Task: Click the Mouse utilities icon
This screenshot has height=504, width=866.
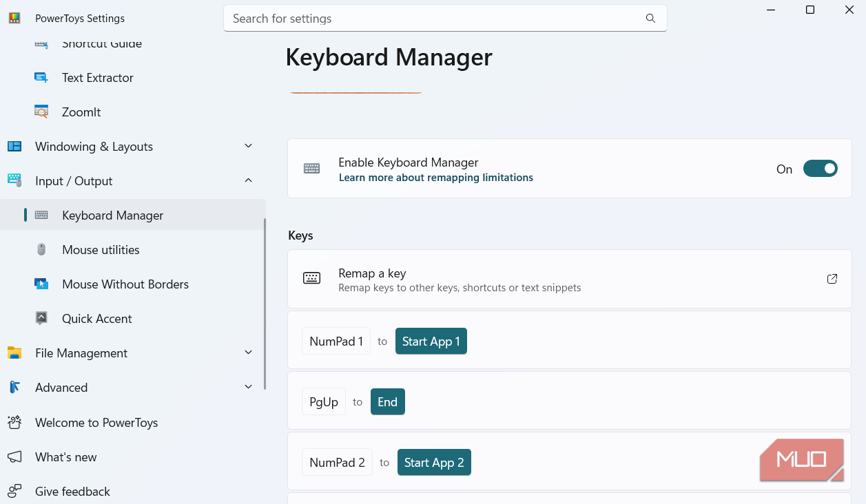Action: click(x=41, y=250)
